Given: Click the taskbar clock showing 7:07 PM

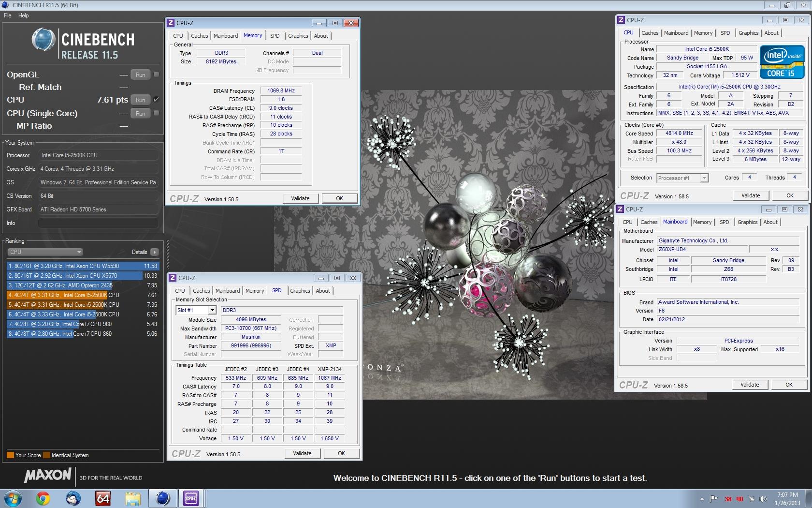Looking at the screenshot, I should 787,499.
